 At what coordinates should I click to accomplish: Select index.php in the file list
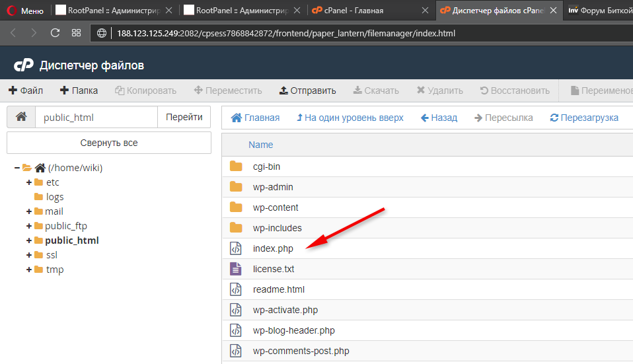(x=273, y=248)
